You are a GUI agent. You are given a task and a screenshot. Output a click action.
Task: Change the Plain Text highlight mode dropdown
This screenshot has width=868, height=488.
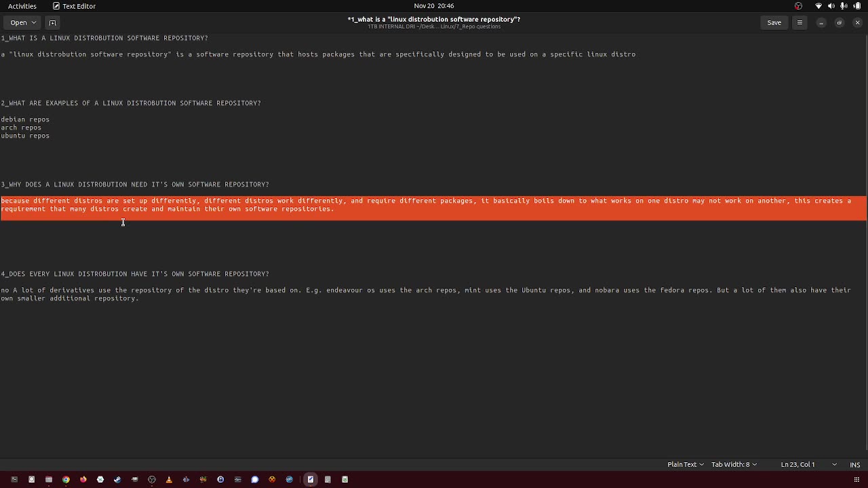pyautogui.click(x=686, y=464)
